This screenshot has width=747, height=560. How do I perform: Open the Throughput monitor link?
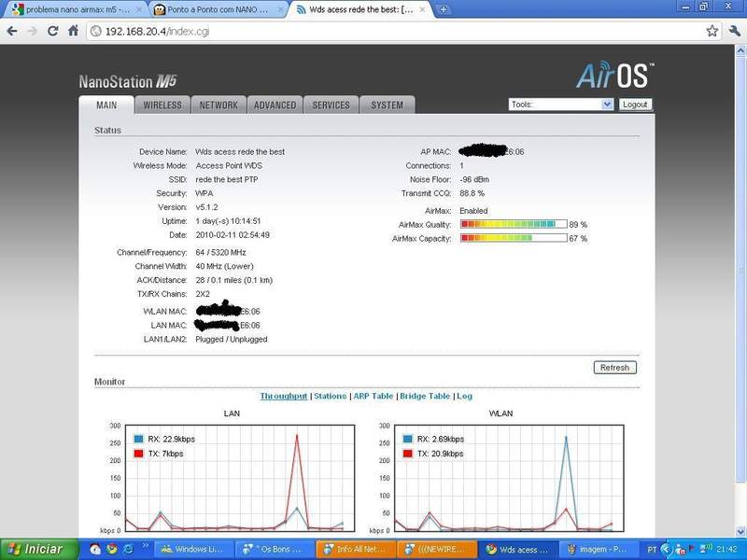point(284,396)
